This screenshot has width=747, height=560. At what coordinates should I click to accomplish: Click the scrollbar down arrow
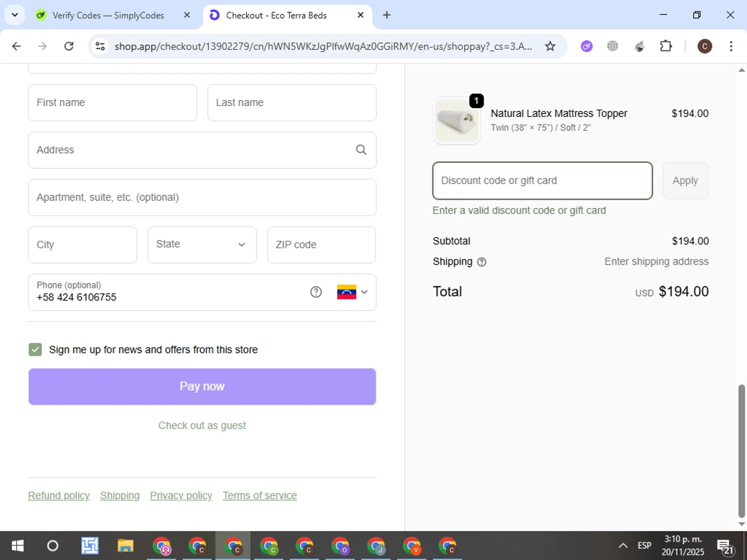point(742,524)
